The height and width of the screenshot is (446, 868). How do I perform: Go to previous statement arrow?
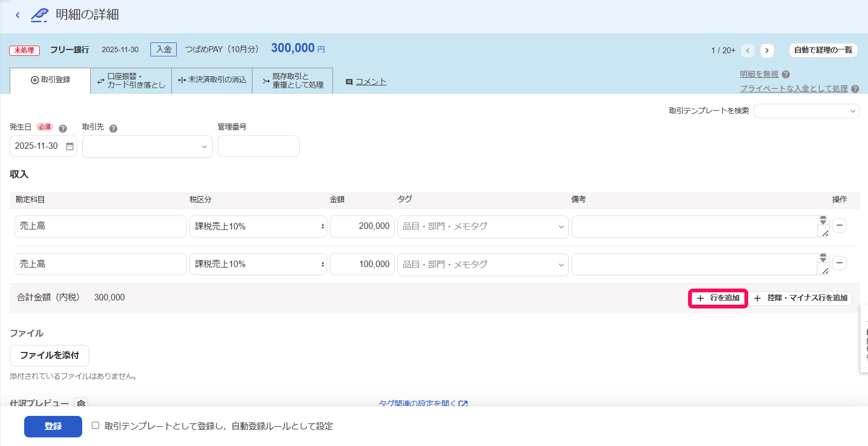pos(748,51)
